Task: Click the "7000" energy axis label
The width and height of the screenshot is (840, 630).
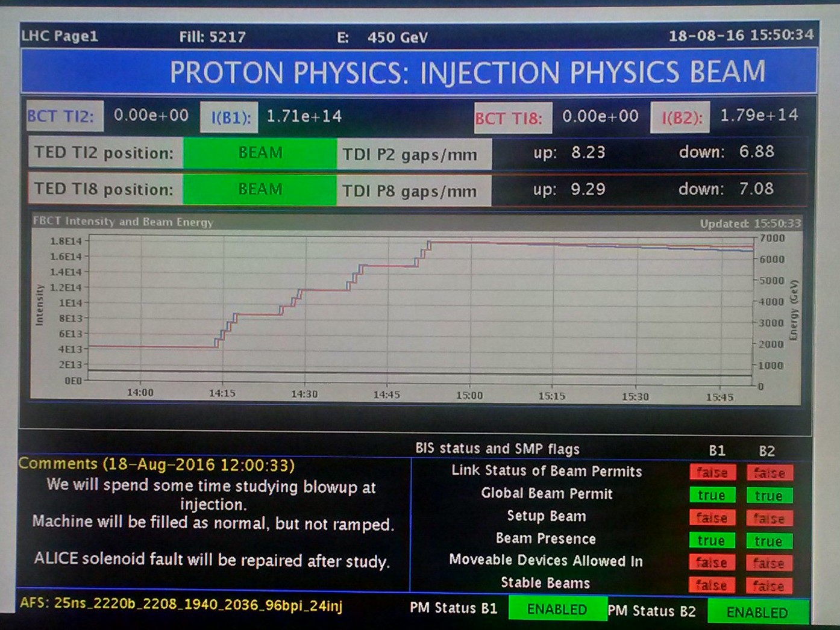Action: click(773, 238)
